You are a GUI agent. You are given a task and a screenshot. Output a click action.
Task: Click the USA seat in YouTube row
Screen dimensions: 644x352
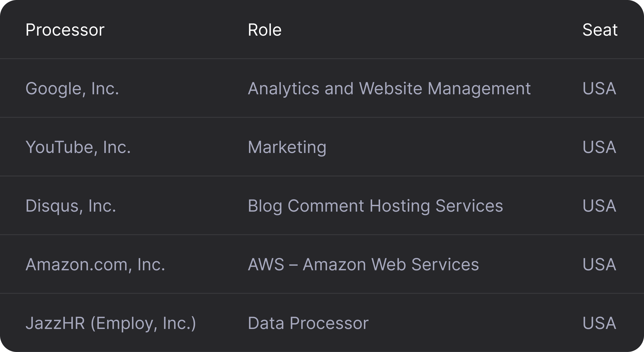click(599, 147)
